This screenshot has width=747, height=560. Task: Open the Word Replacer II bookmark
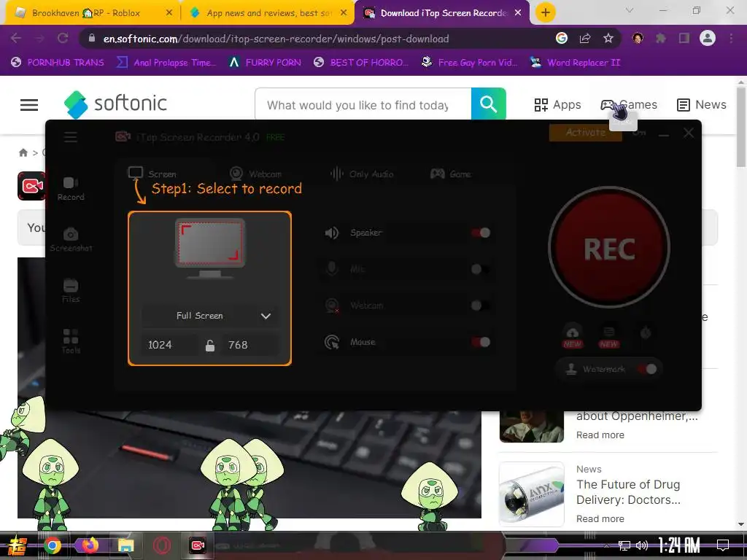coord(575,63)
